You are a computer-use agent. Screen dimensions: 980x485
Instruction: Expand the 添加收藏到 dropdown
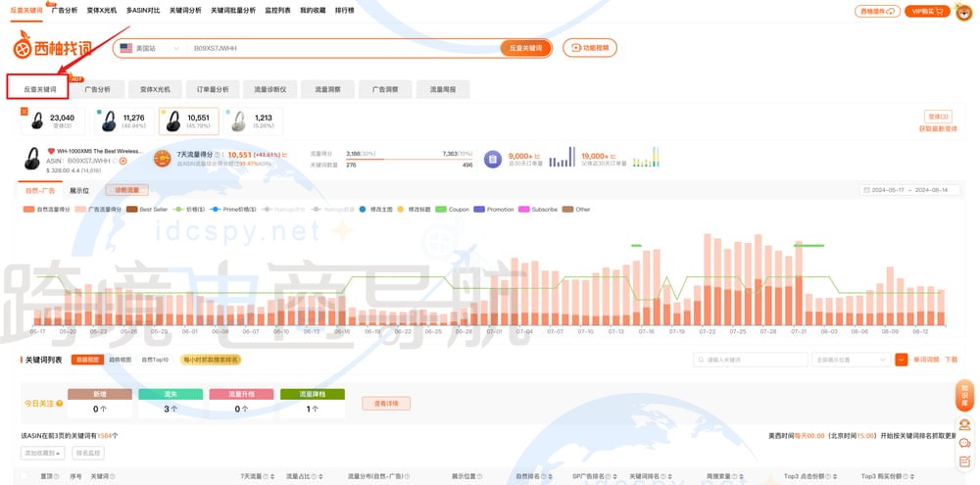(x=43, y=454)
